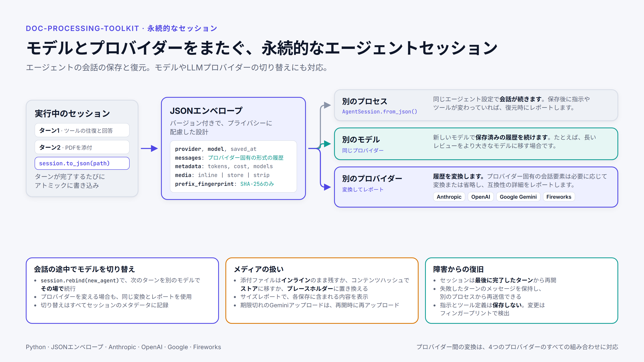
Task: Click the prefix_fingerprint SHA-256のみ line
Action: point(225,184)
